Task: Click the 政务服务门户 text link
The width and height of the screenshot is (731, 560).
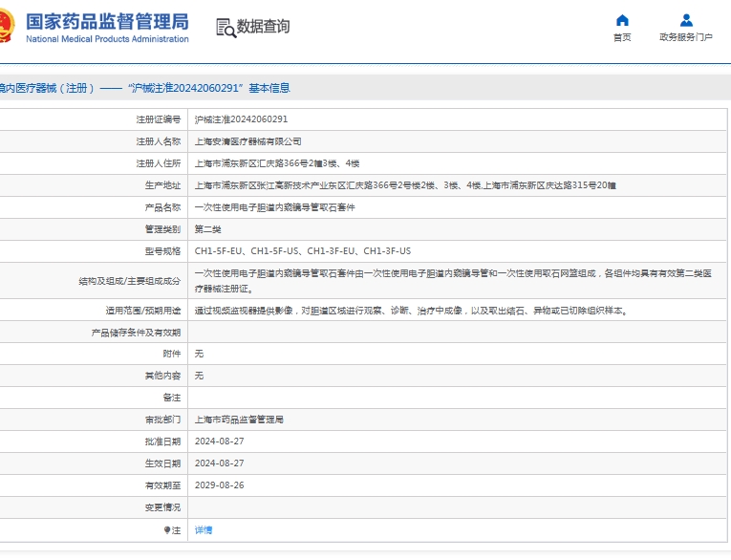Action: pos(686,37)
